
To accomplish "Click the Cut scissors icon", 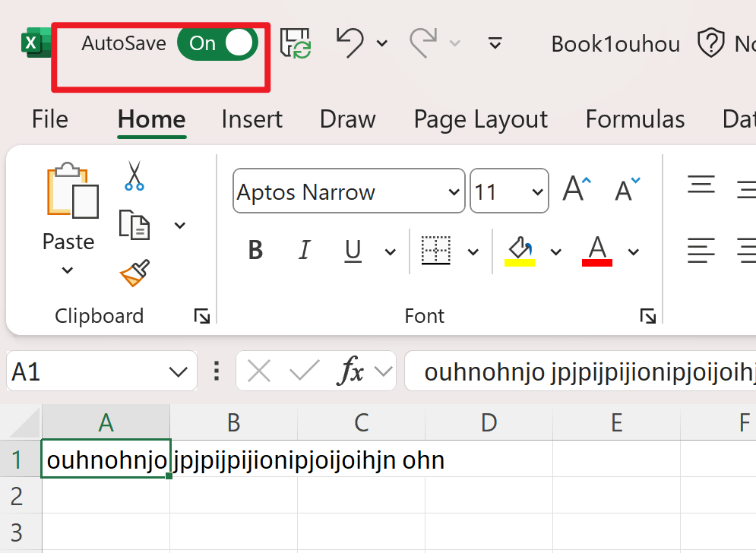I will coord(134,176).
